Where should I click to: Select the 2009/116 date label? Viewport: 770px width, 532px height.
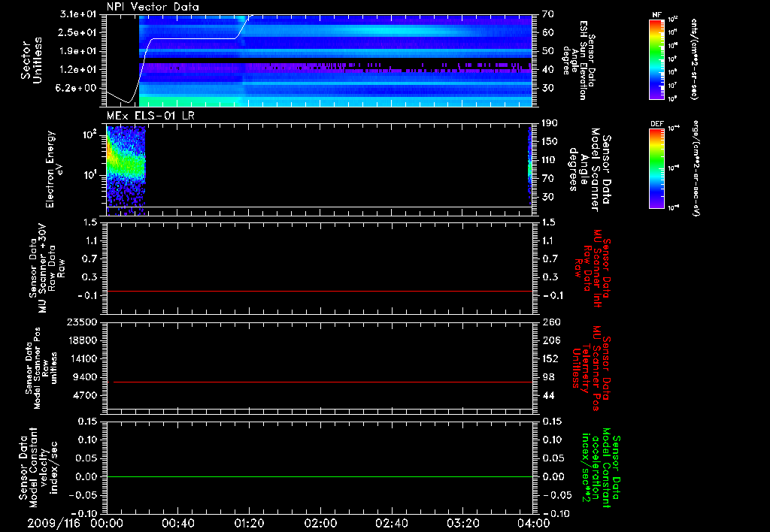pyautogui.click(x=53, y=523)
